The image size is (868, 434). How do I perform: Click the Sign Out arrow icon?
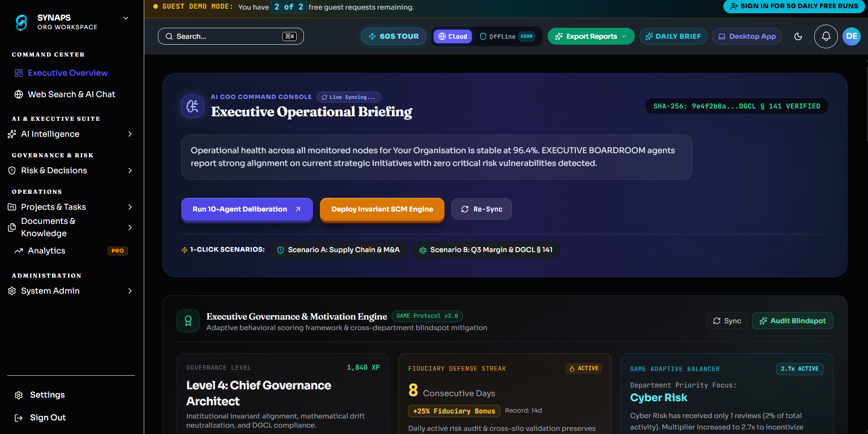19,418
